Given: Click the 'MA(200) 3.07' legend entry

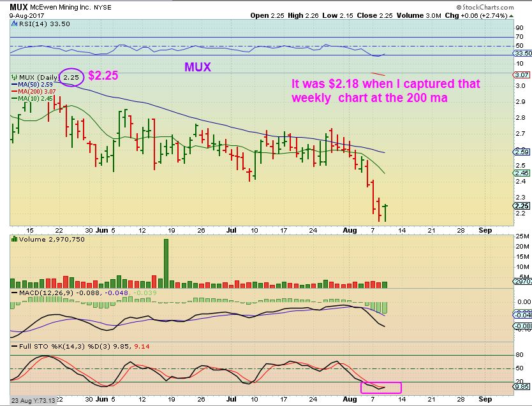Looking at the screenshot, I should tap(34, 92).
